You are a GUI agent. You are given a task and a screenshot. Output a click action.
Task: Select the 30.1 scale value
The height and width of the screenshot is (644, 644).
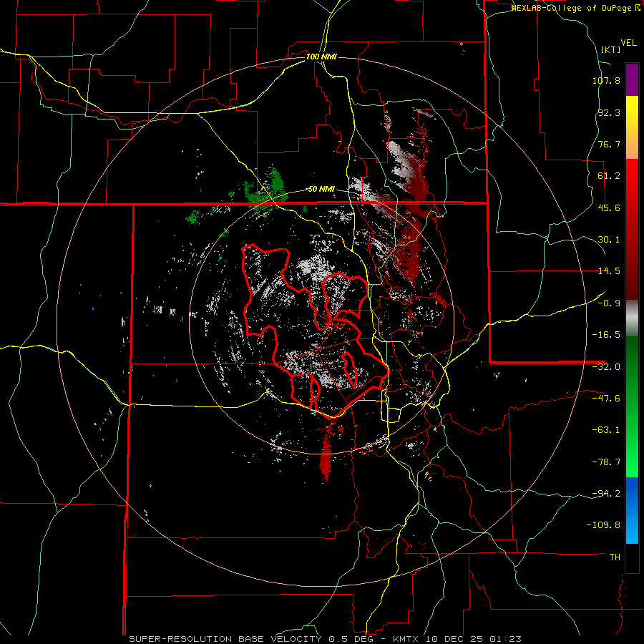[609, 240]
